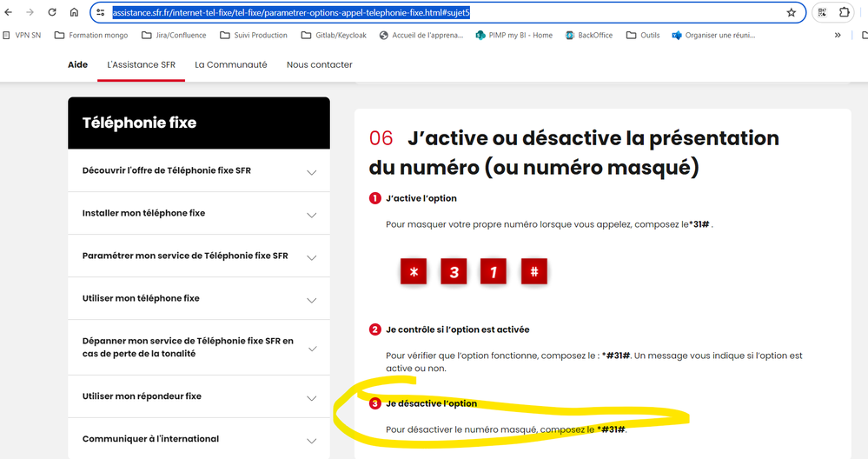Image resolution: width=868 pixels, height=459 pixels.
Task: Open the extensions puzzle icon
Action: 845,12
